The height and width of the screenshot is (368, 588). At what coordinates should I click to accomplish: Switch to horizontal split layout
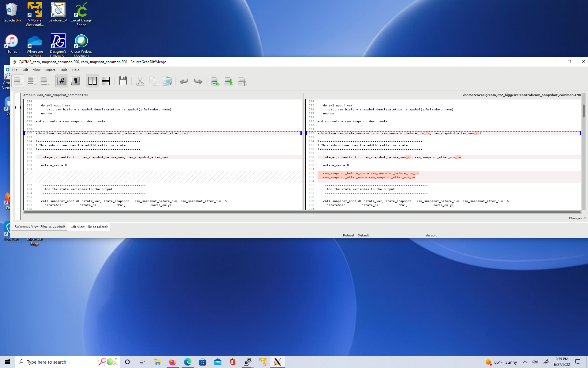[x=106, y=81]
